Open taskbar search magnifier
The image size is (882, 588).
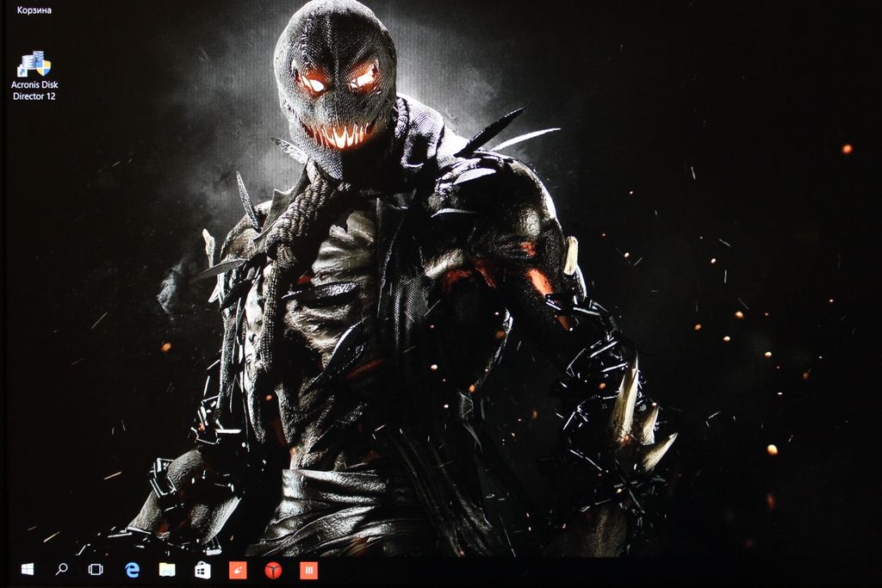[x=61, y=570]
